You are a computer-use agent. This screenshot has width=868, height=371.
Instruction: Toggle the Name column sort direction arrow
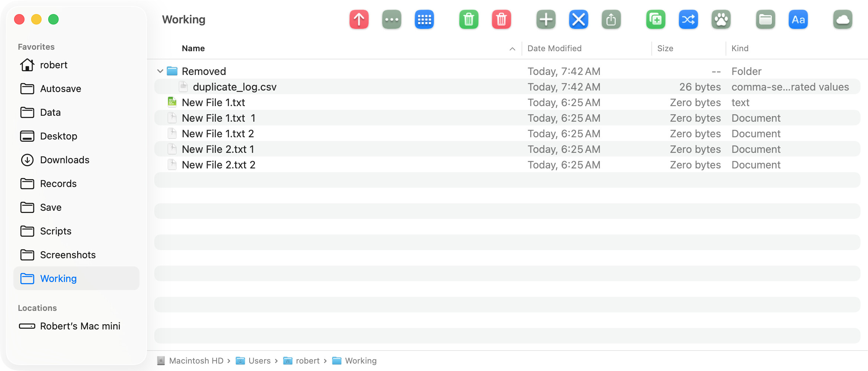pyautogui.click(x=512, y=49)
